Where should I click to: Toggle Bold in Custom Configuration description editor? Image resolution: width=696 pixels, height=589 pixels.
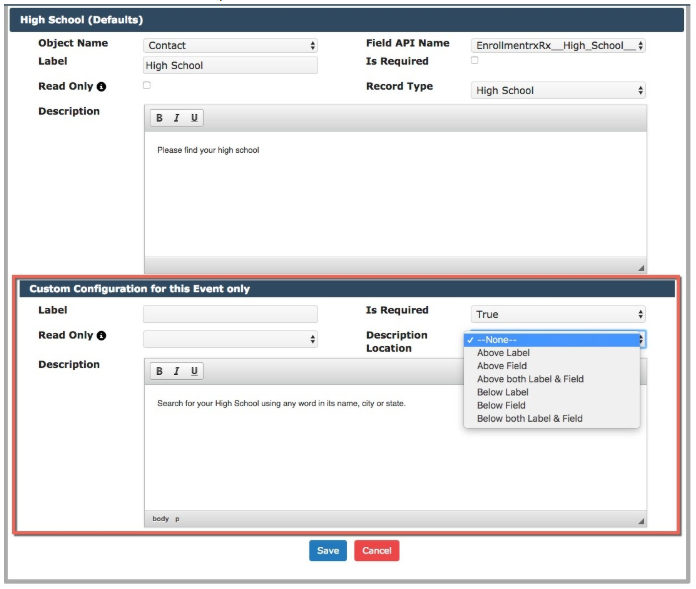(x=160, y=371)
